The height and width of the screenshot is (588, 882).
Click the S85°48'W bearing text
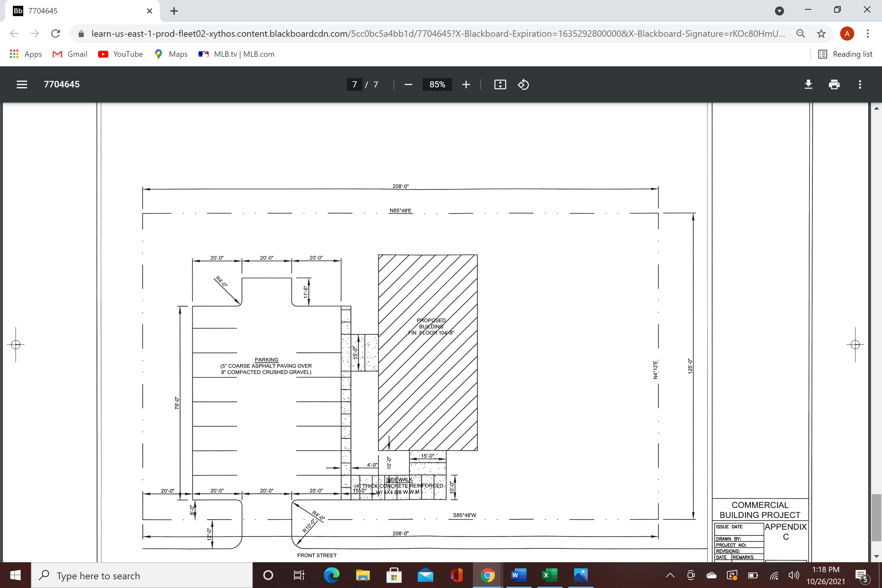click(x=465, y=515)
